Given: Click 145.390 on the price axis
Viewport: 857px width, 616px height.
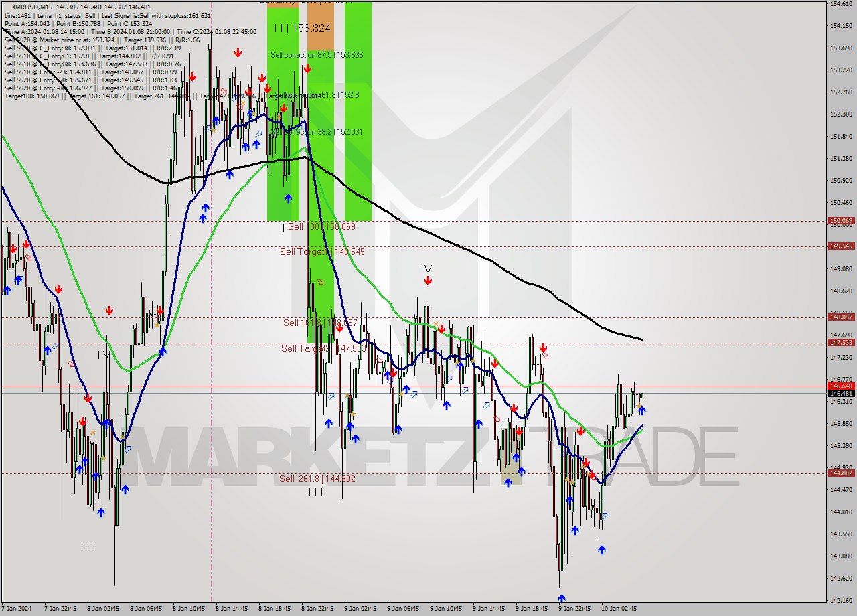Looking at the screenshot, I should click(841, 446).
